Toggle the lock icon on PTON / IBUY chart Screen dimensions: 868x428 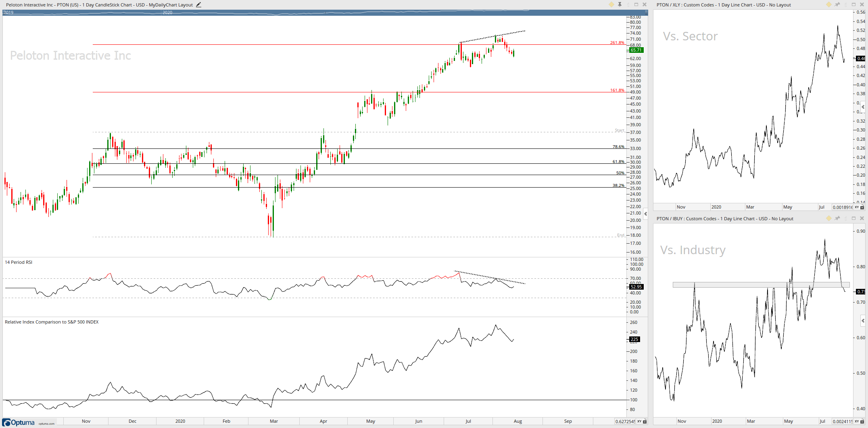(862, 422)
